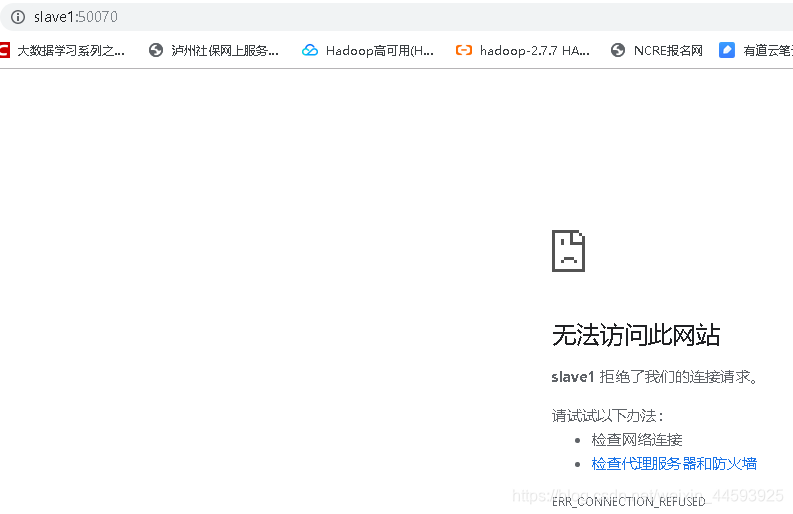
Task: Click the blue pen icon of 有道云 bookmark
Action: (x=727, y=50)
